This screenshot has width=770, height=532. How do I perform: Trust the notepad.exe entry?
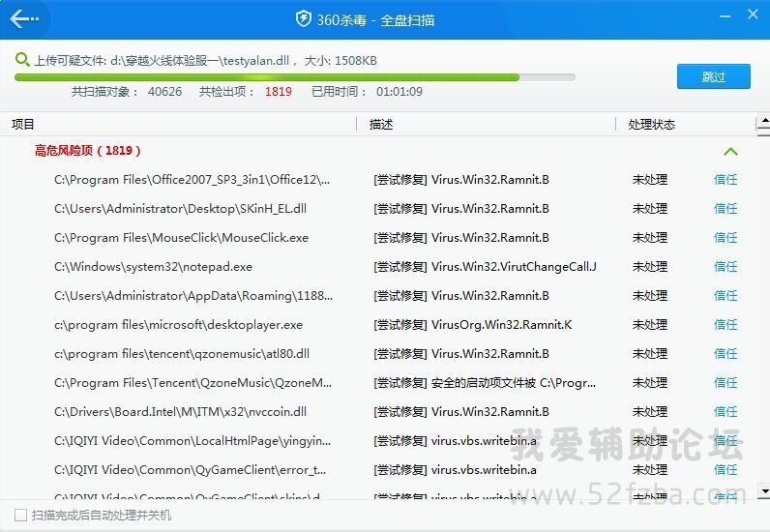(726, 267)
